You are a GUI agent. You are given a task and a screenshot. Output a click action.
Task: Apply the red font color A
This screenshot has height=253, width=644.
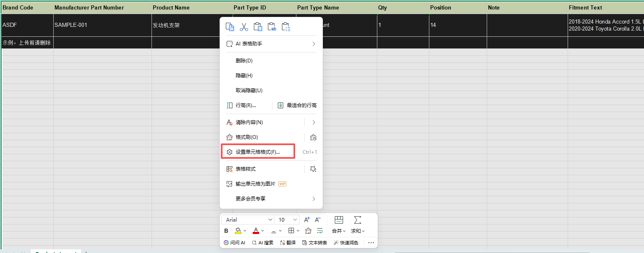[x=256, y=231]
